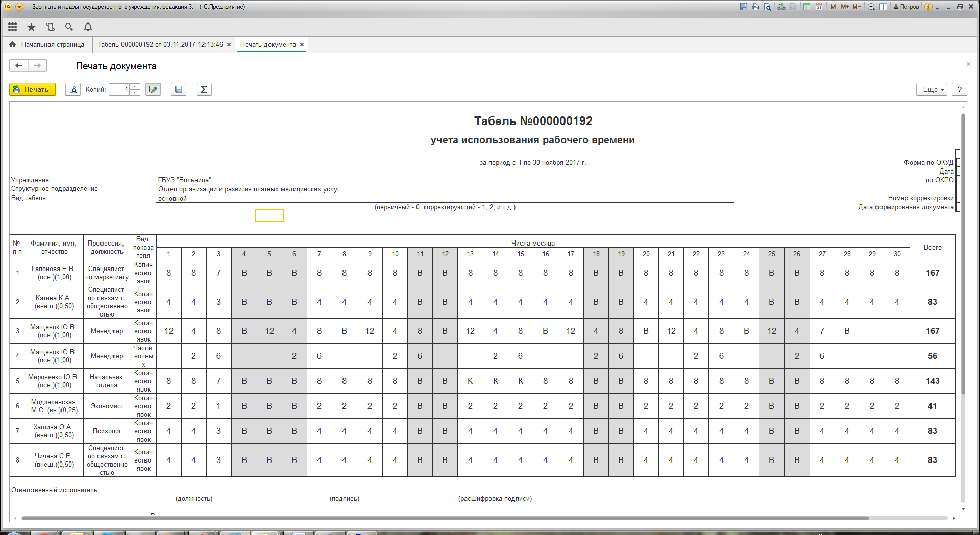Click the back arrow navigation button
Viewport: 980px width, 535px height.
(19, 66)
